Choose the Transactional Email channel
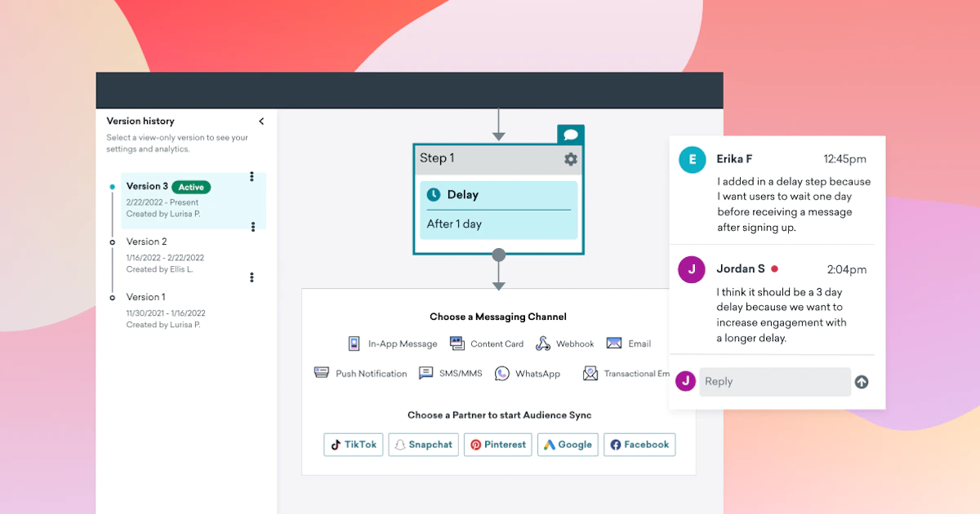The image size is (980, 514). [x=590, y=373]
